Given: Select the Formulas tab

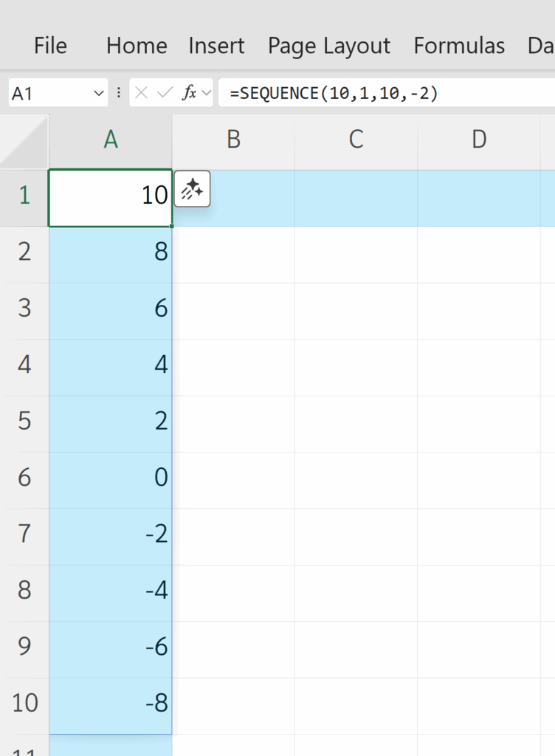Looking at the screenshot, I should [459, 46].
